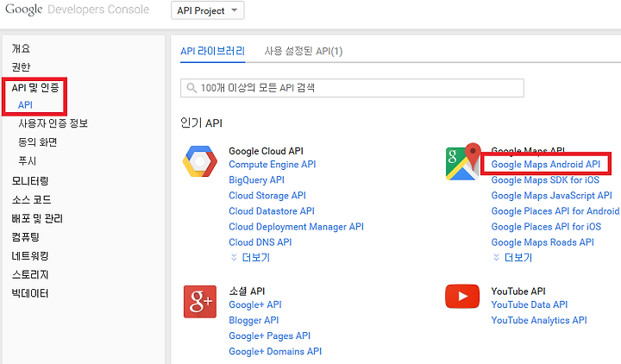Click the 인기 API section title

click(201, 122)
